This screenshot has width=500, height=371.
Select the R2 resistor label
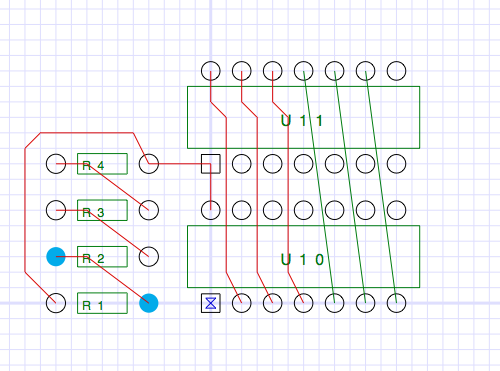pos(93,258)
